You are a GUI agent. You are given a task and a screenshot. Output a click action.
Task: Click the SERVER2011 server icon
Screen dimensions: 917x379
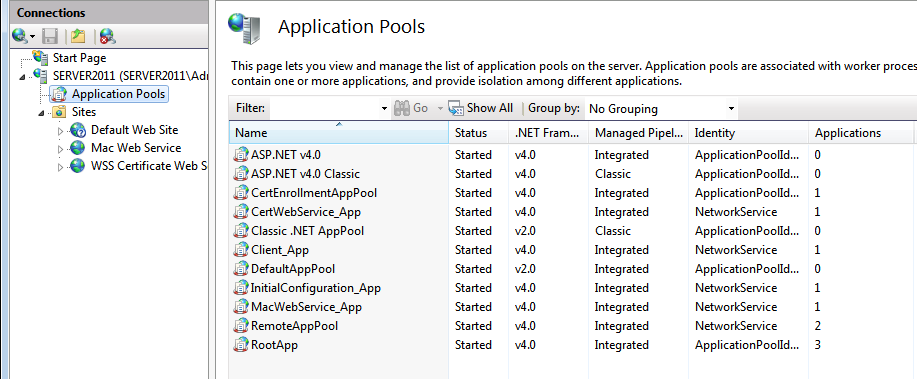coord(41,75)
